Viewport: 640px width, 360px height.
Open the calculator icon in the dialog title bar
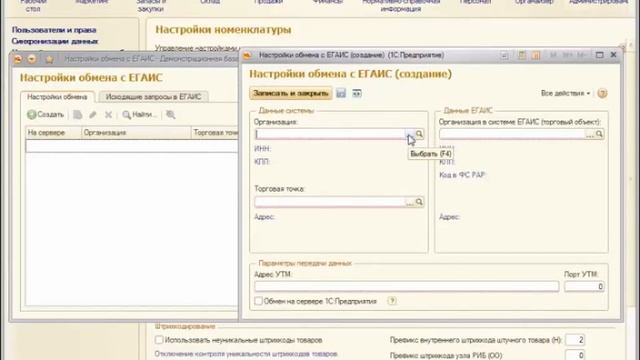coord(522,55)
